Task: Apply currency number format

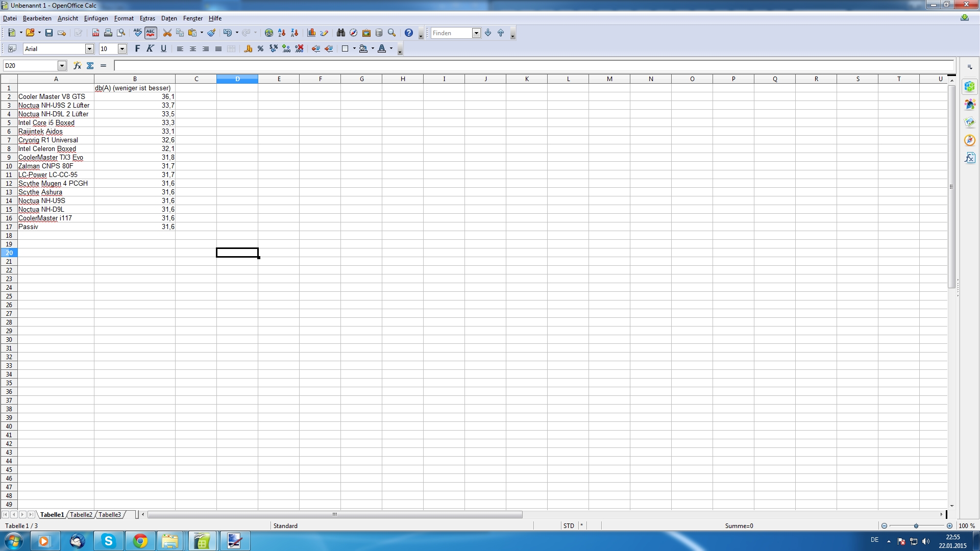Action: (x=248, y=49)
